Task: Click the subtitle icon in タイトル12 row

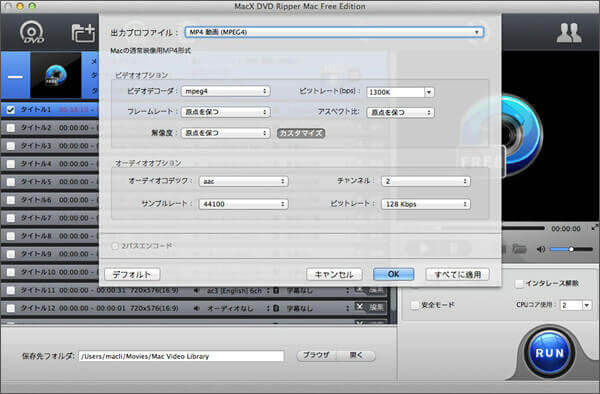Action: 276,308
